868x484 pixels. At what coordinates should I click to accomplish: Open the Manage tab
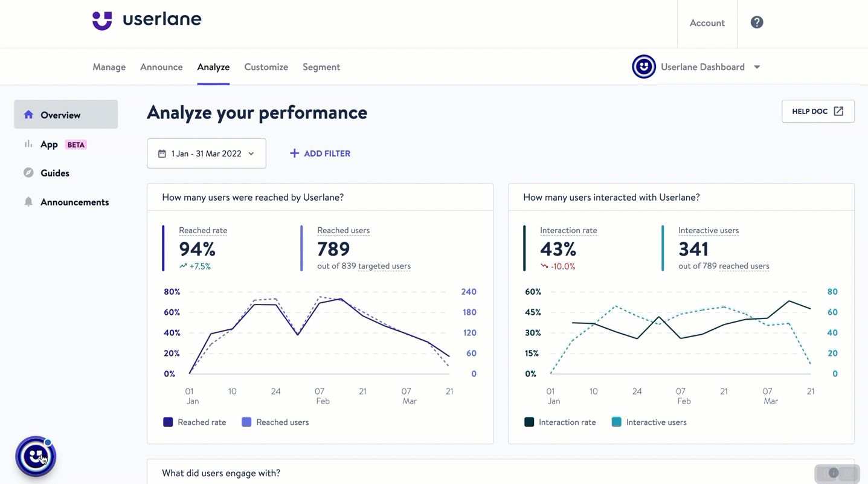point(109,67)
